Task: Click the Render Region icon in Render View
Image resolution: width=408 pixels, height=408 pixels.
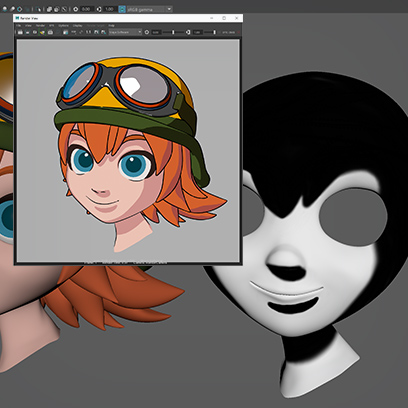Action: 28,32
